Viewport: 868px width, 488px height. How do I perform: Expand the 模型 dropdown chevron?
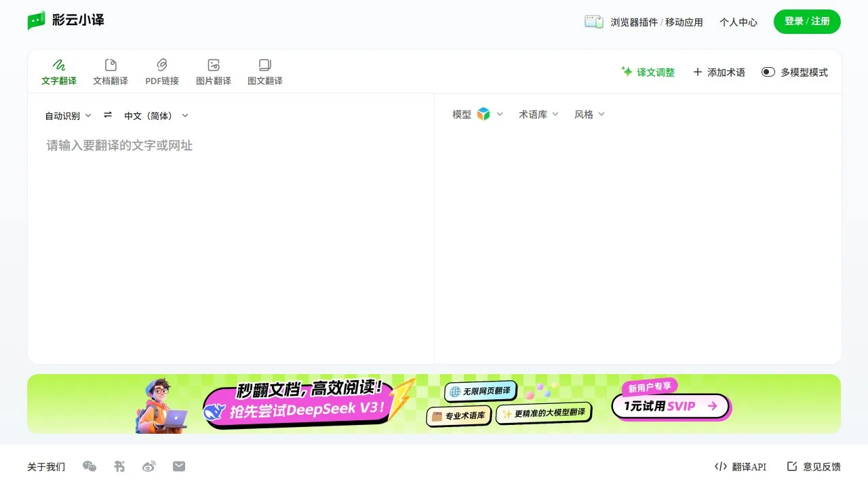pos(500,115)
